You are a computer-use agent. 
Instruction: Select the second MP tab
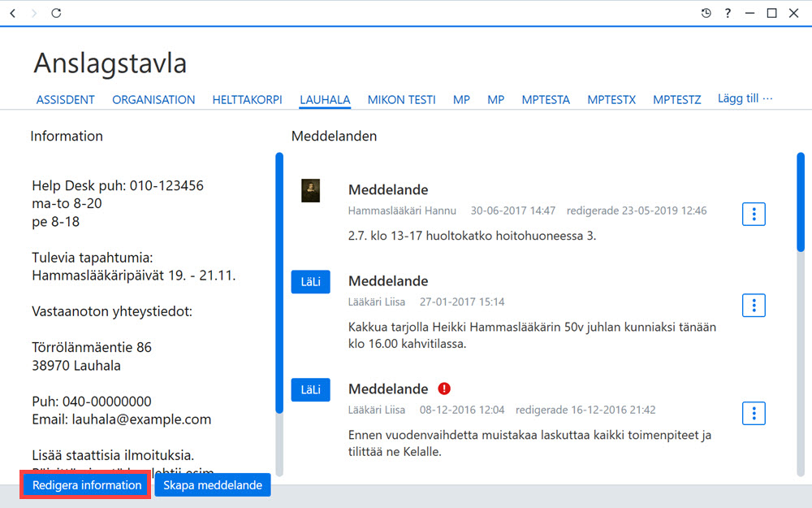coord(495,99)
